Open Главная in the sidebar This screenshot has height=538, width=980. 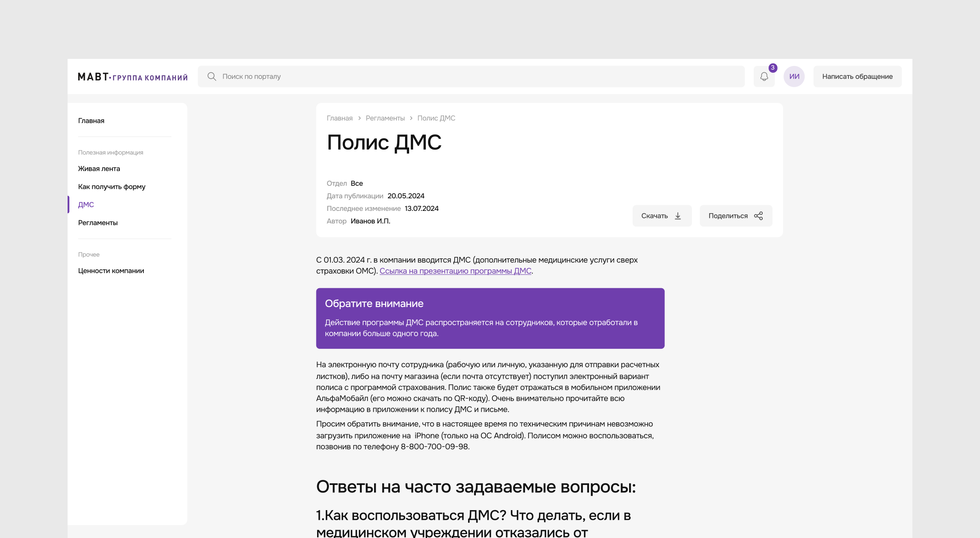[91, 121]
